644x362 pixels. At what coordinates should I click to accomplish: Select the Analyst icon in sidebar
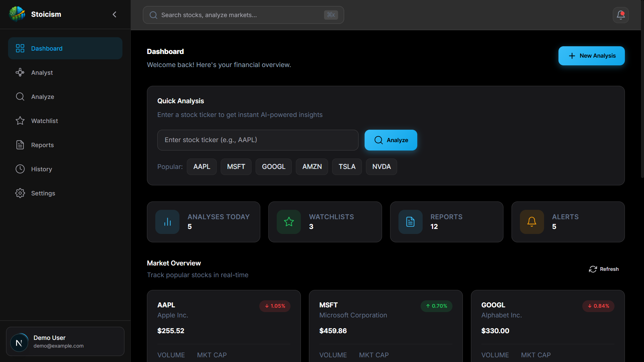click(x=20, y=72)
